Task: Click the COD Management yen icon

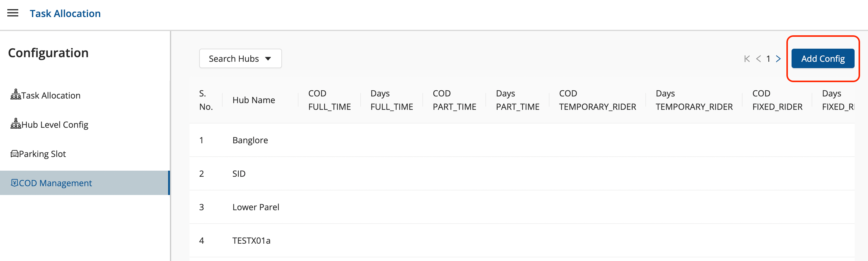Action: pos(15,183)
